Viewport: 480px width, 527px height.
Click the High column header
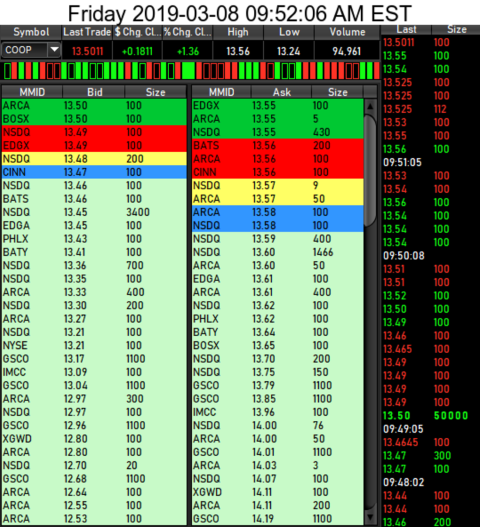coord(238,32)
